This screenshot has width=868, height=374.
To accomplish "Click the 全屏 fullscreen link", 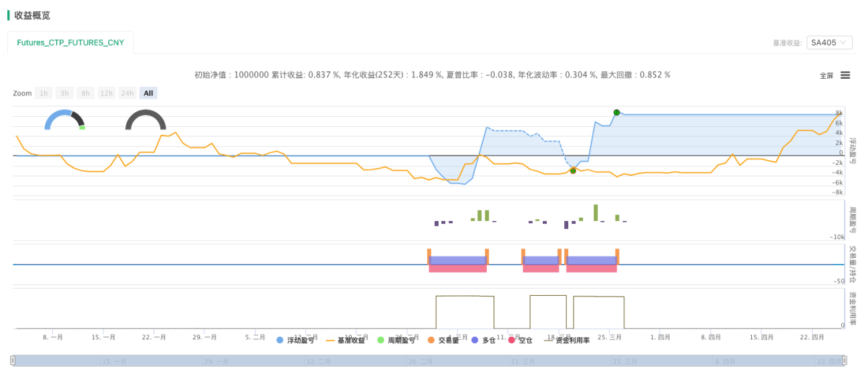I will [827, 76].
